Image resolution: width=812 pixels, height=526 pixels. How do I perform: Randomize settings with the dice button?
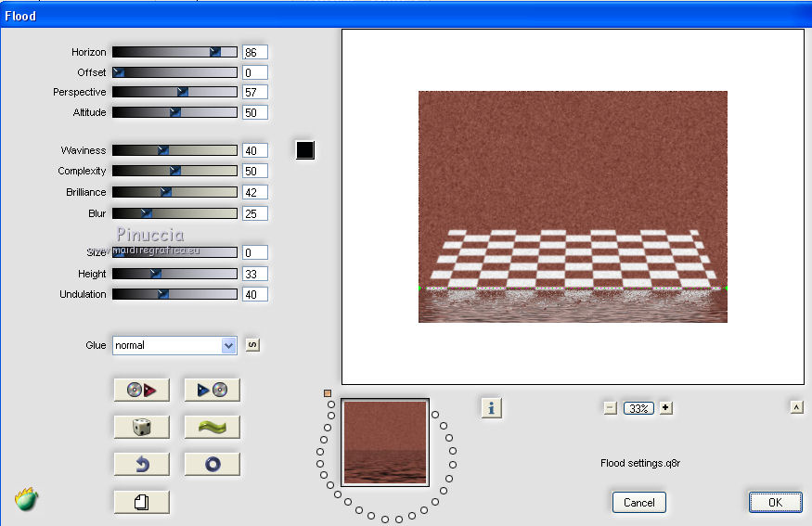tap(141, 427)
